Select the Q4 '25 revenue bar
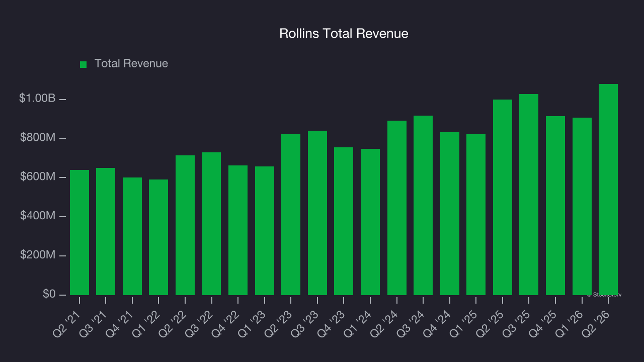 click(x=555, y=206)
